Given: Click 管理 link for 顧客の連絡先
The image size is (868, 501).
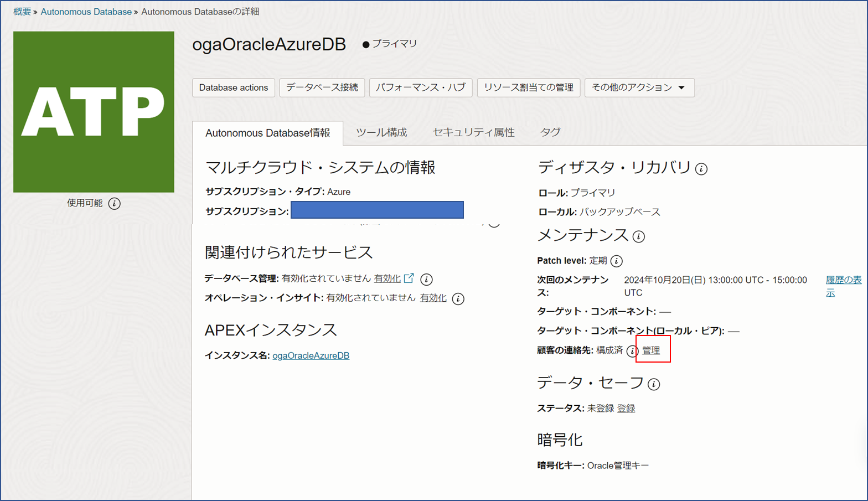Looking at the screenshot, I should [x=651, y=350].
